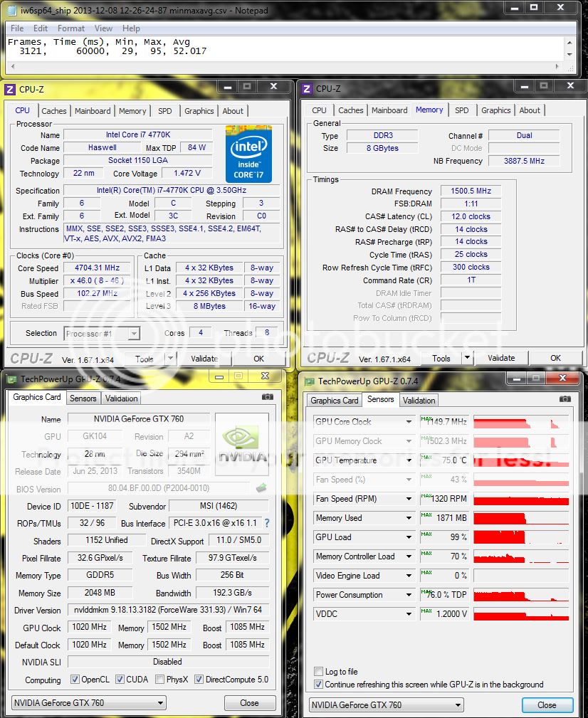Click Validate button in the left CPU-Z window

point(204,359)
